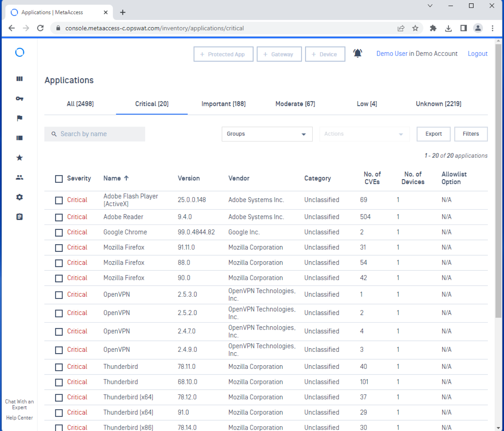Click the share page icon
The height and width of the screenshot is (431, 504).
tap(401, 28)
